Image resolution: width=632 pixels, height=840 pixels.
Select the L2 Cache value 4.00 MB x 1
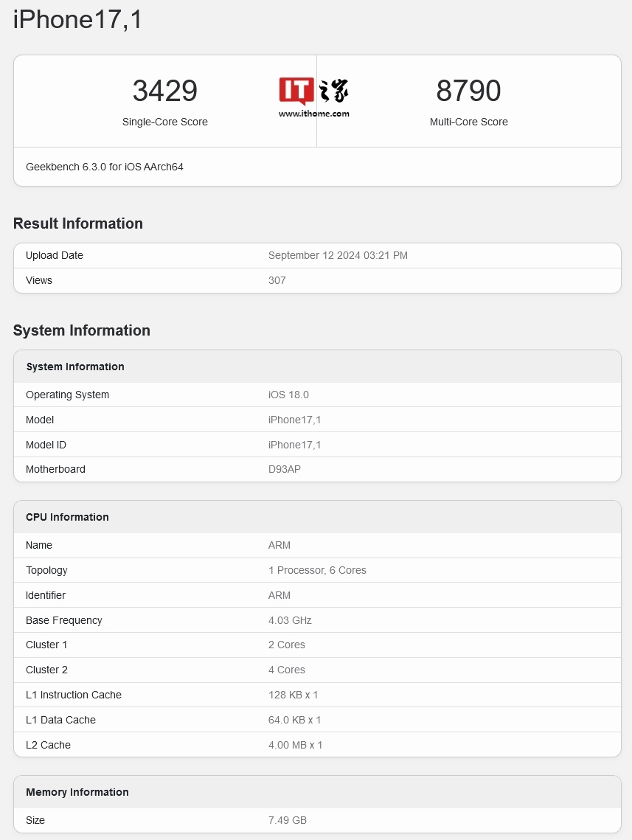pos(295,745)
